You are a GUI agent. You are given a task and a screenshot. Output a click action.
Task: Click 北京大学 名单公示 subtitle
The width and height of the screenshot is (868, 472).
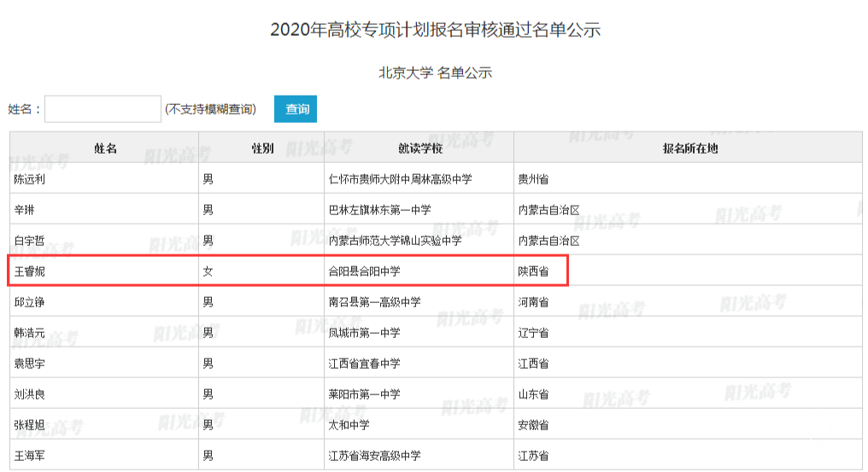pyautogui.click(x=436, y=73)
